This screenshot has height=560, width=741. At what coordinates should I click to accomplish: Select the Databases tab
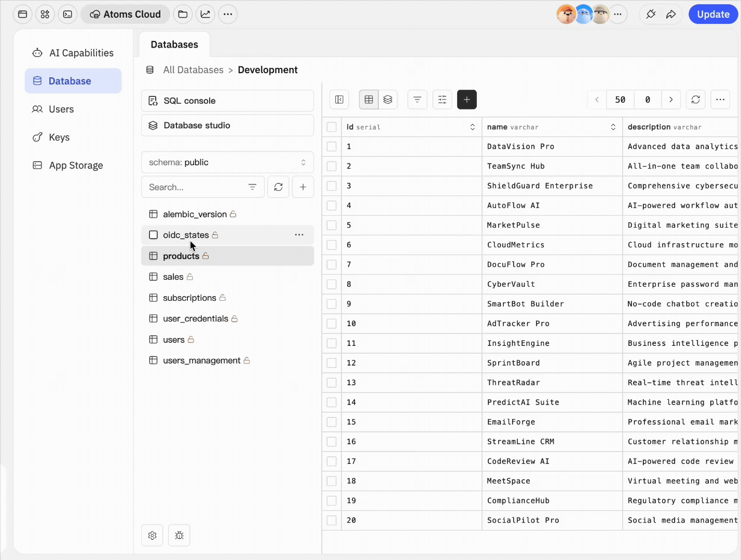coord(174,44)
